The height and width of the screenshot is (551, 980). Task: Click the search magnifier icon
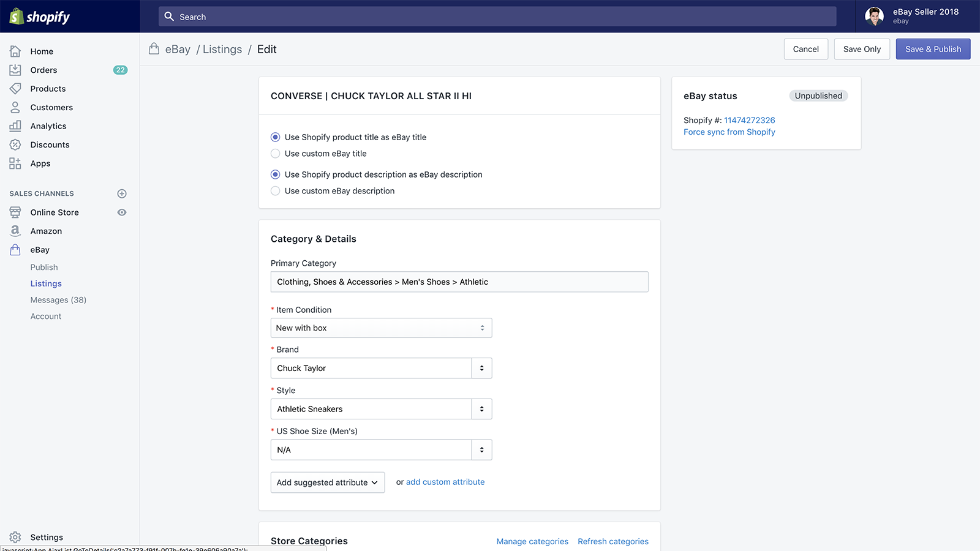[169, 17]
